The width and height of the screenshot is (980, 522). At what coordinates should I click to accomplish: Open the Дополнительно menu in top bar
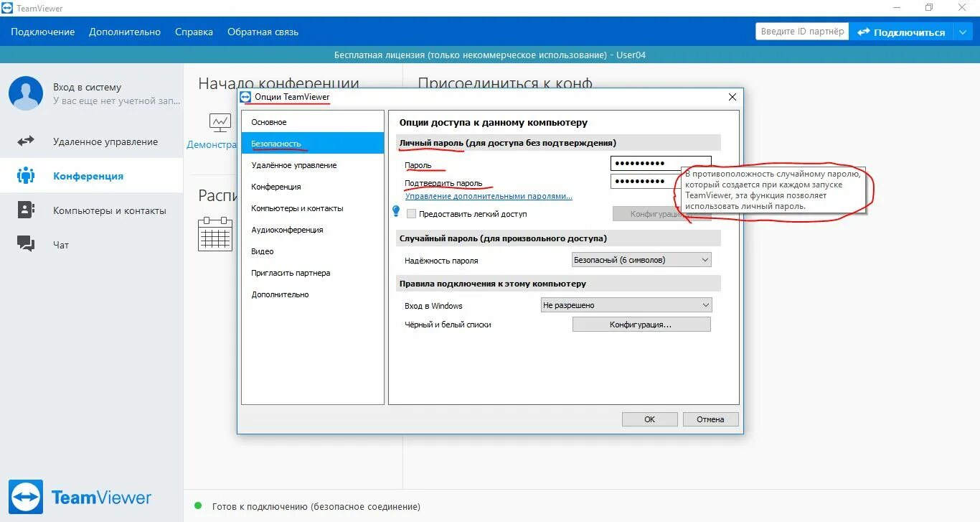click(x=125, y=32)
